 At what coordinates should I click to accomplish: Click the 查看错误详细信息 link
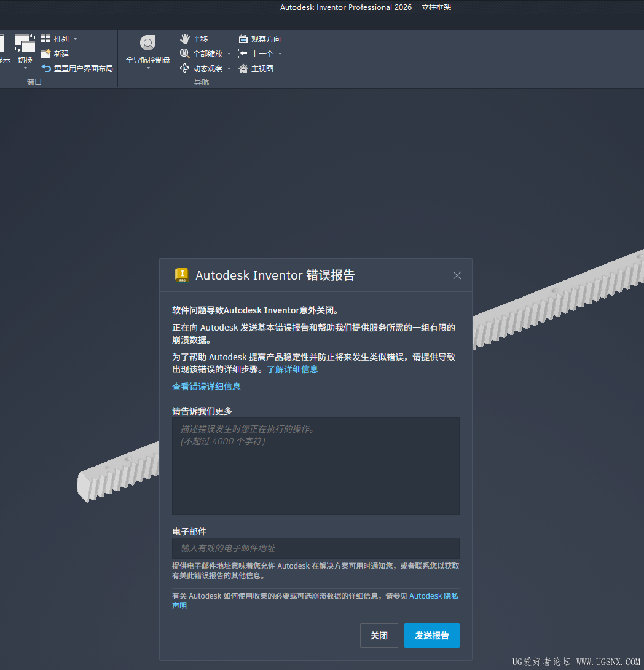tap(206, 387)
